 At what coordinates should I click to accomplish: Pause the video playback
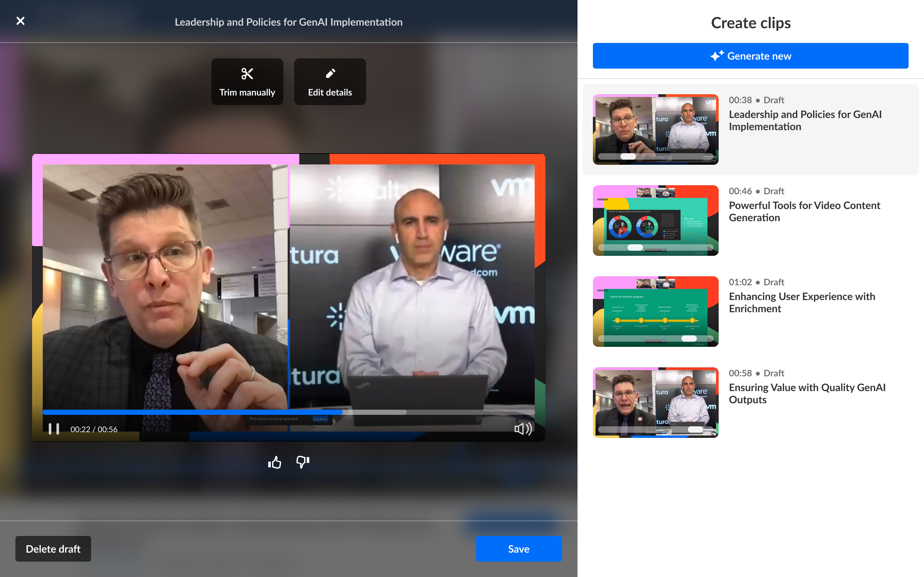click(x=54, y=429)
